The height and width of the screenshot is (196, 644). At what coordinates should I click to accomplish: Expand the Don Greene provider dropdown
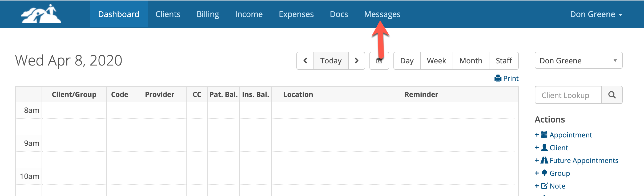(578, 61)
